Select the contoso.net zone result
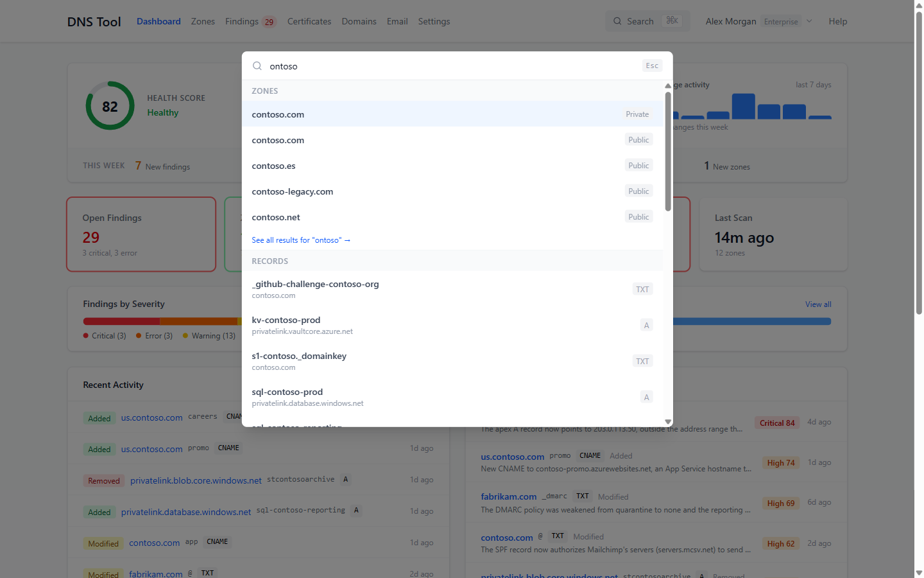924x578 pixels. coord(452,217)
